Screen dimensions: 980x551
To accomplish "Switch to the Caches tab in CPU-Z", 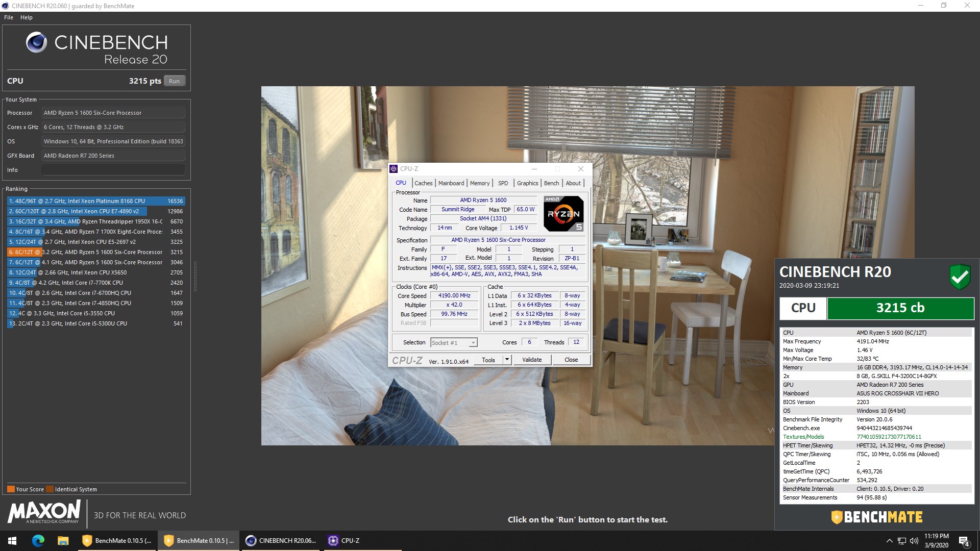I will point(423,183).
